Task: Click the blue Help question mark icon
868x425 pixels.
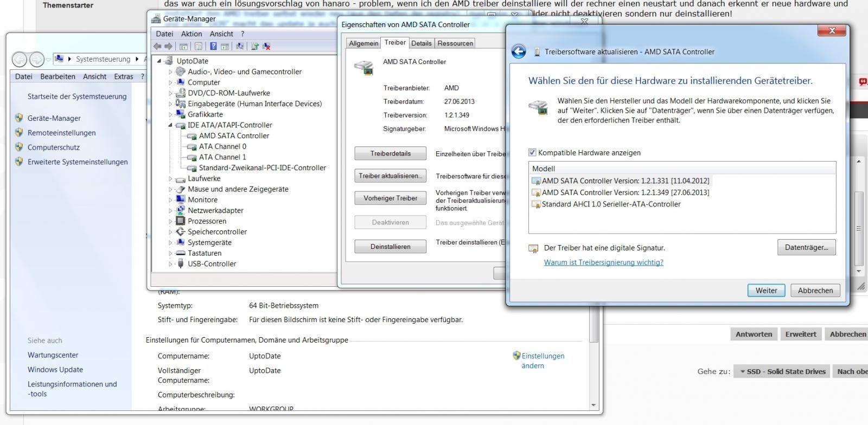Action: coord(214,47)
